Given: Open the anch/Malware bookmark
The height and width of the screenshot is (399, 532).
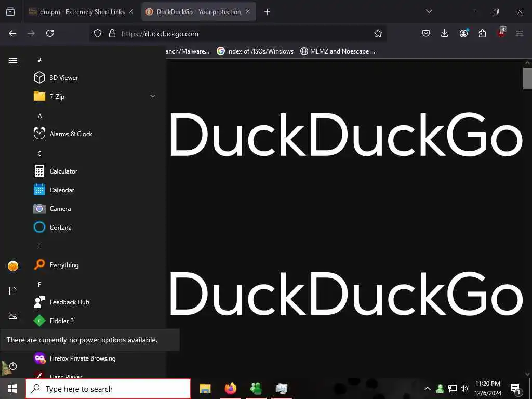Looking at the screenshot, I should click(x=188, y=51).
